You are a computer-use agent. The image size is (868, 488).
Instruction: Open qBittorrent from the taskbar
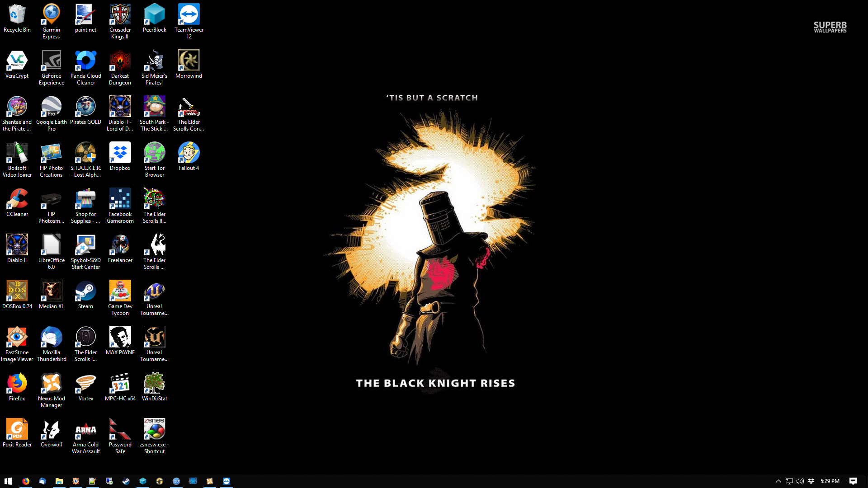click(176, 481)
